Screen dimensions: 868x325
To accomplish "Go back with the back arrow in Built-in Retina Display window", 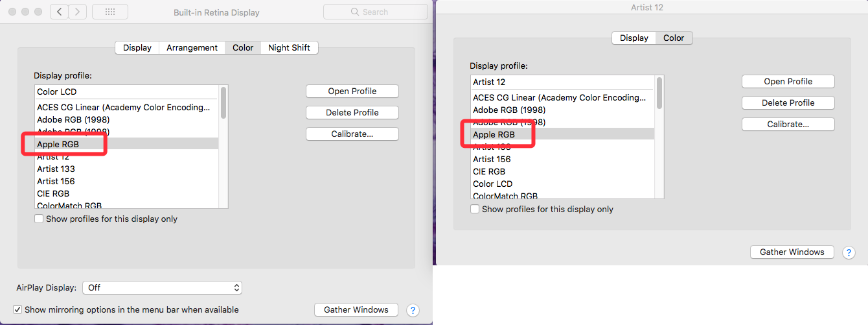I will [x=59, y=12].
